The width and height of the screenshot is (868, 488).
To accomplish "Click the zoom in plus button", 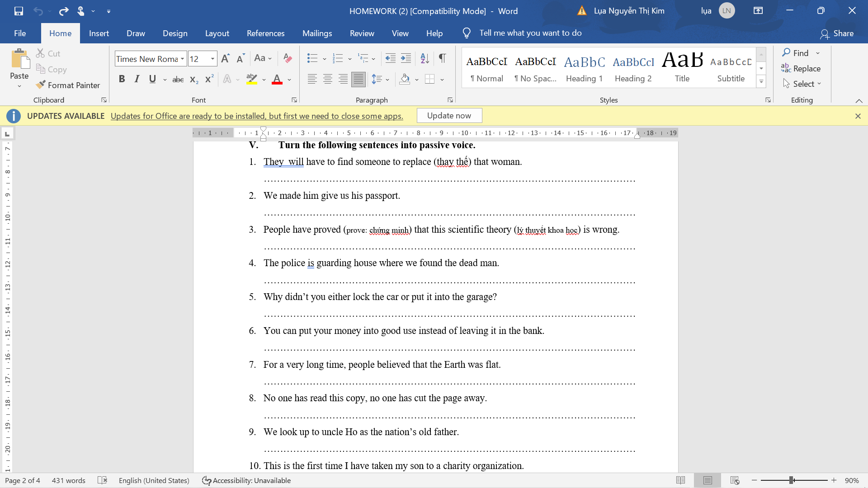I will pos(834,480).
